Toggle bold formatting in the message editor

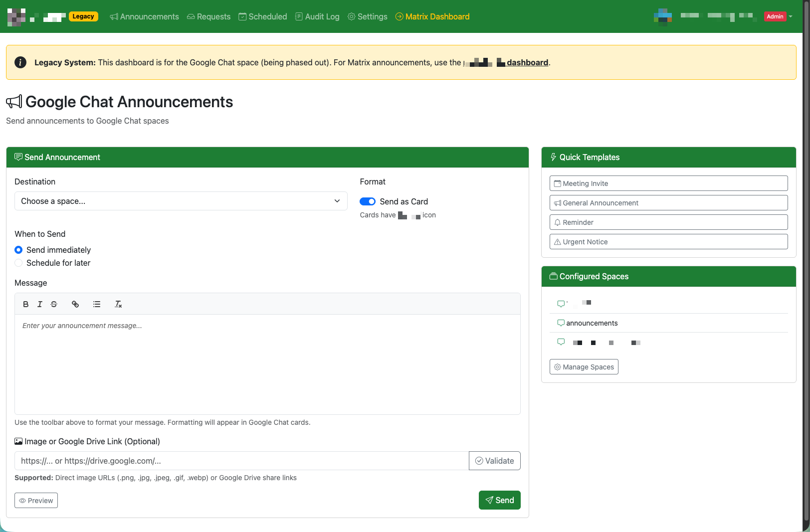point(25,304)
